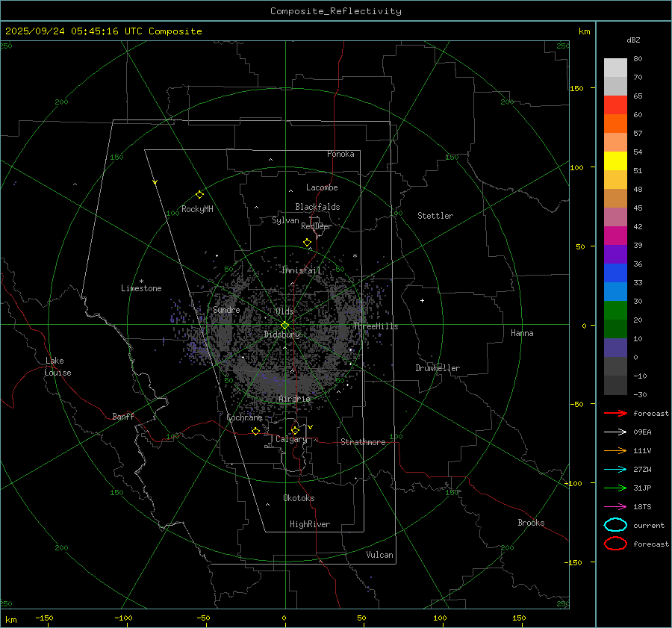
Task: Select the radar center marker at Olds
Action: 284,325
